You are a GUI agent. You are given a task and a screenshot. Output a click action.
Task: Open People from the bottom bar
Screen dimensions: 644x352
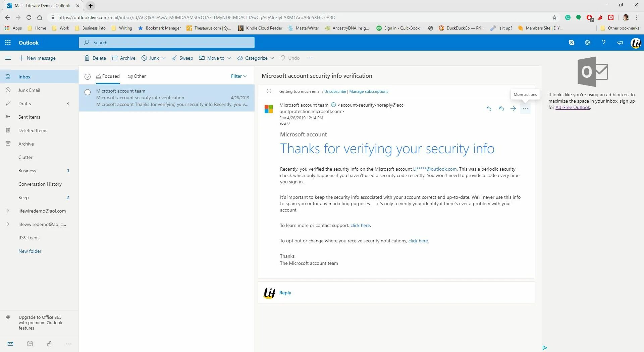pyautogui.click(x=49, y=344)
